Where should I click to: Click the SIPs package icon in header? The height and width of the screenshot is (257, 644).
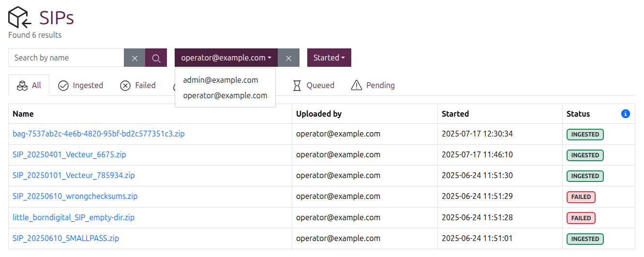point(20,17)
